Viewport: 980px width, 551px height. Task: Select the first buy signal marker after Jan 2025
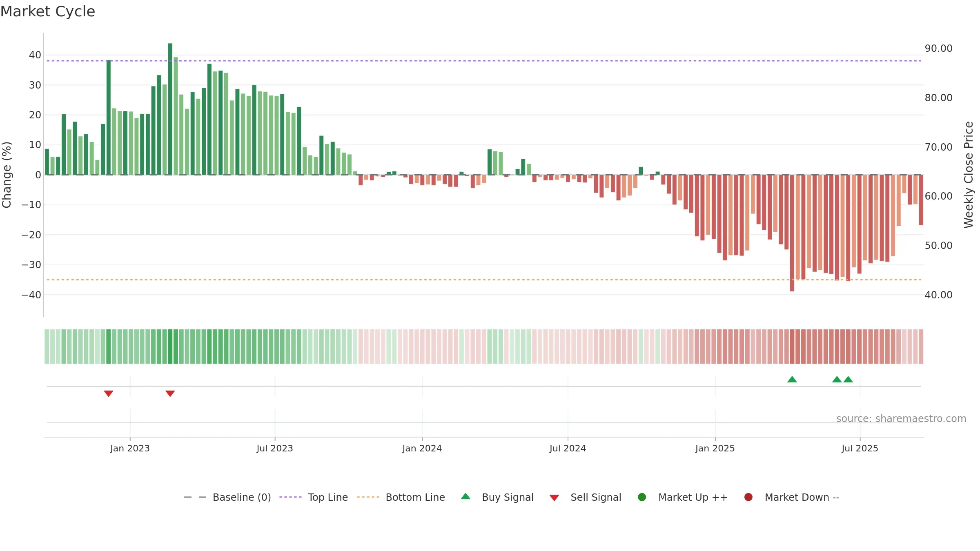792,379
